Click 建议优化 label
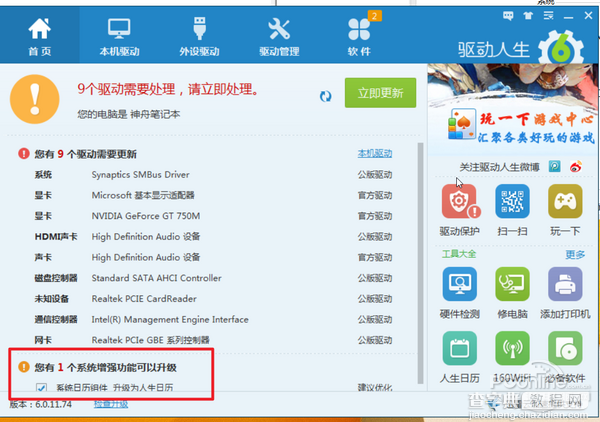Image resolution: width=600 pixels, height=422 pixels. (375, 388)
